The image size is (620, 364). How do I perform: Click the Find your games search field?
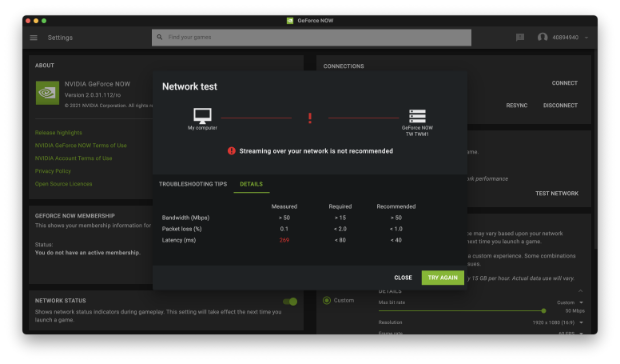point(312,37)
